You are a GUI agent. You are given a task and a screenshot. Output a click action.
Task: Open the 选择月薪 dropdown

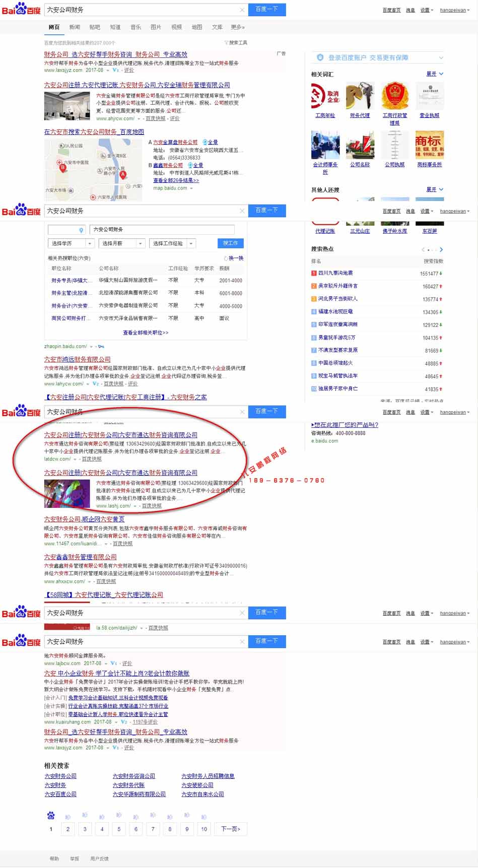pos(121,243)
